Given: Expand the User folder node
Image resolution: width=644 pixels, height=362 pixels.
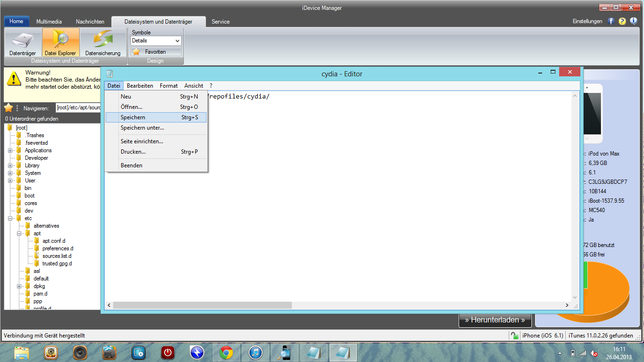Looking at the screenshot, I should 10,181.
